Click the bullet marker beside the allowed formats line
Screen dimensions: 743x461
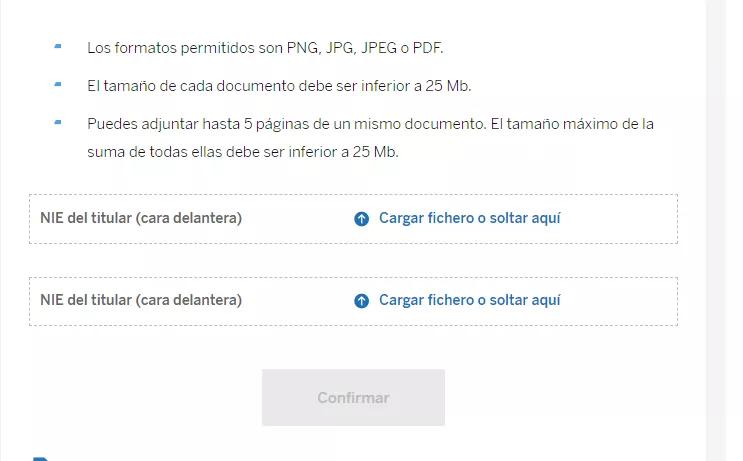pyautogui.click(x=58, y=46)
